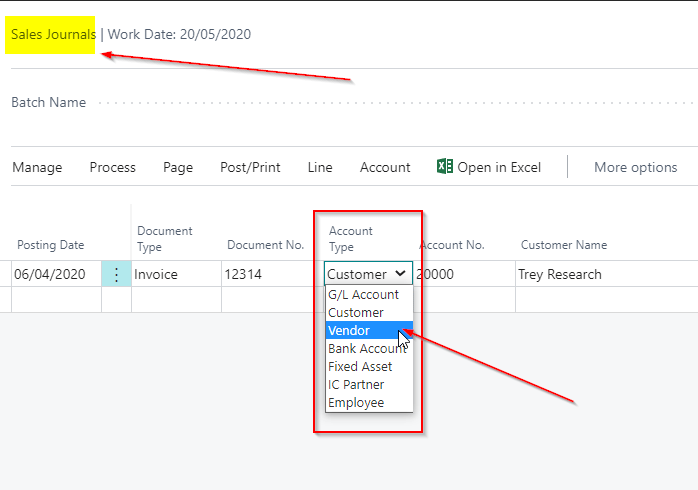Open the Process menu

113,168
